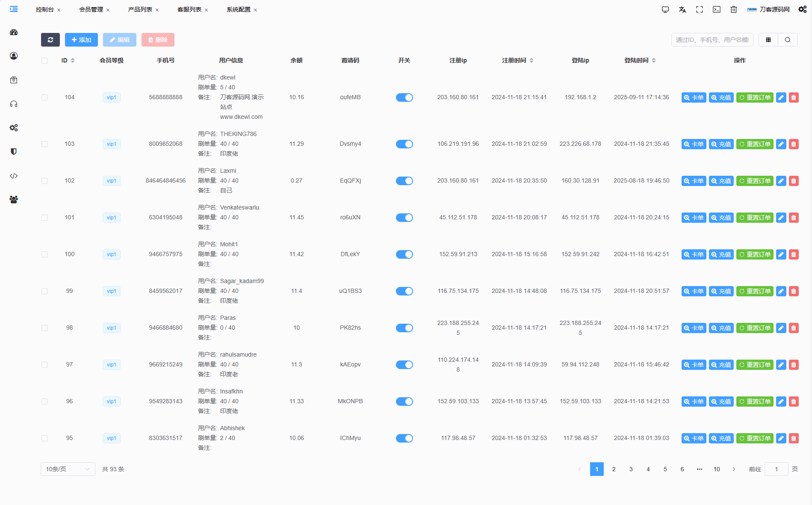Open the grid column settings icon
The width and height of the screenshot is (812, 505).
[x=768, y=40]
